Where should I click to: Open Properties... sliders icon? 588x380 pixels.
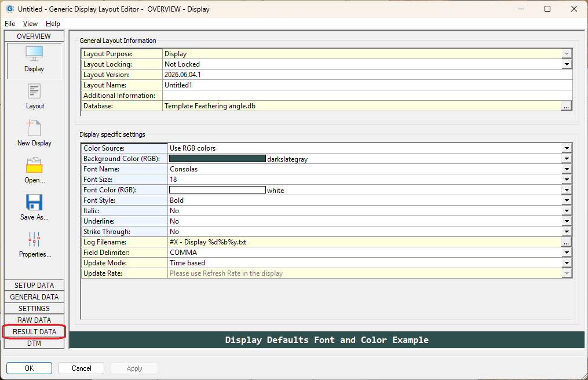(34, 239)
